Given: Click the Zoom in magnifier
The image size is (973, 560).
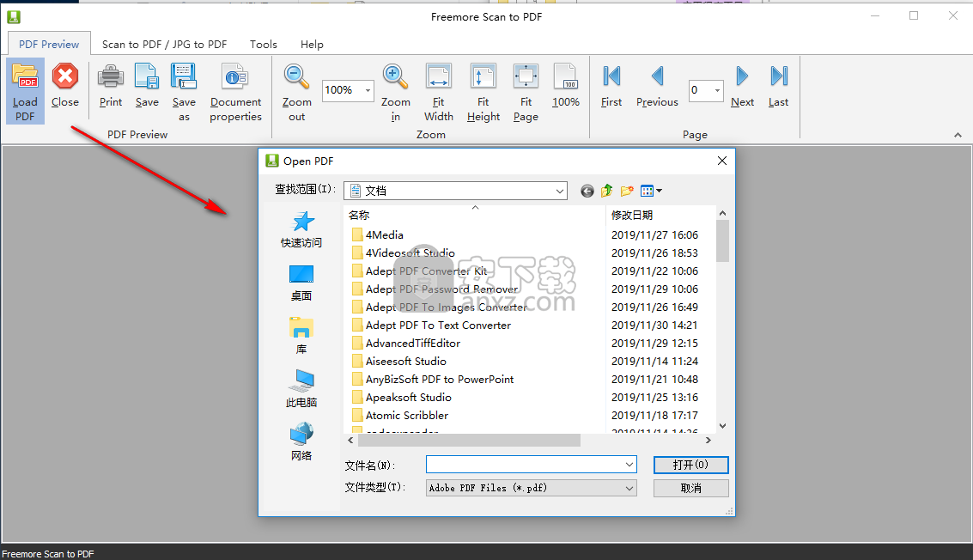Looking at the screenshot, I should [395, 77].
